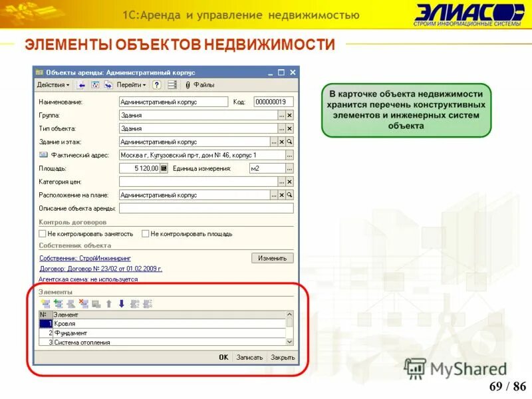532x399 pixels.
Task: Click the Код input field
Action: [273, 102]
